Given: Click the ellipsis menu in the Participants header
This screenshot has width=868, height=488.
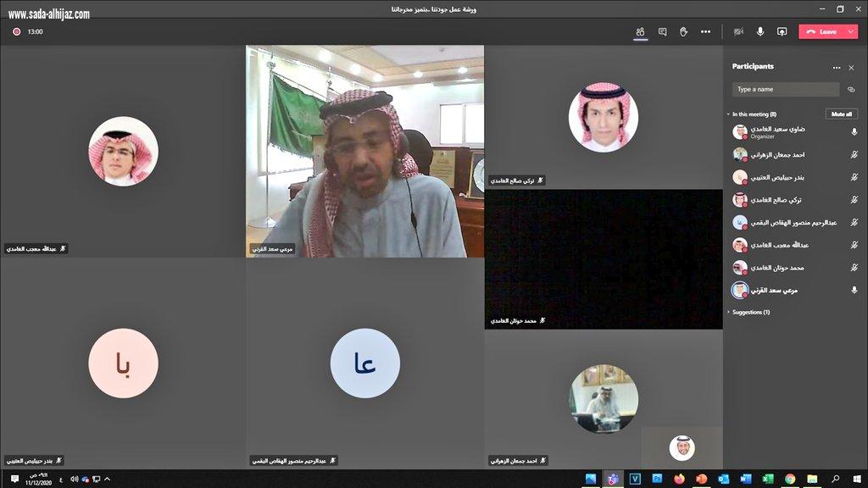Looking at the screenshot, I should click(x=837, y=67).
